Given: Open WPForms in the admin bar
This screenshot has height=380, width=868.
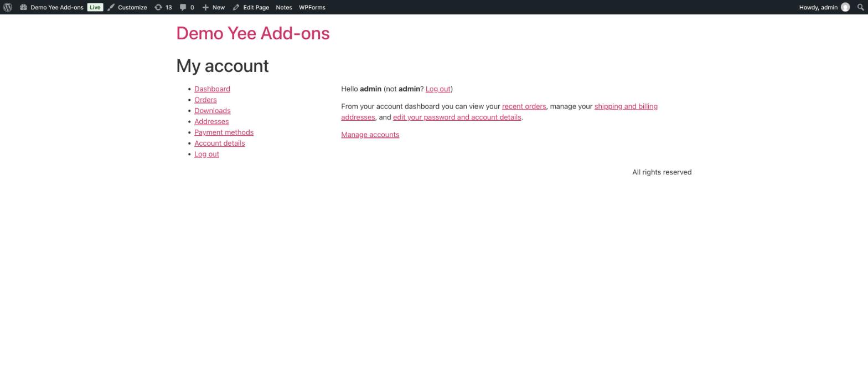Looking at the screenshot, I should point(312,7).
